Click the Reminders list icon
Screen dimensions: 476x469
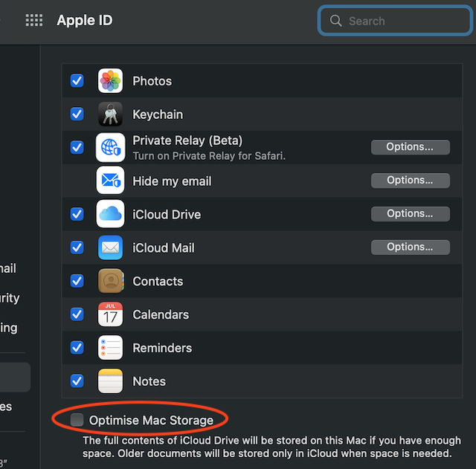point(110,348)
